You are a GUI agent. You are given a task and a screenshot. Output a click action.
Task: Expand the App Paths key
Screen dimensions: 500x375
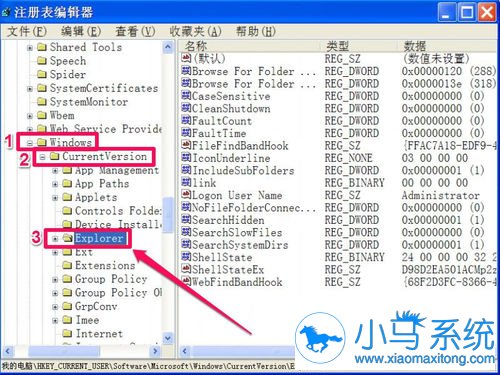[x=55, y=184]
